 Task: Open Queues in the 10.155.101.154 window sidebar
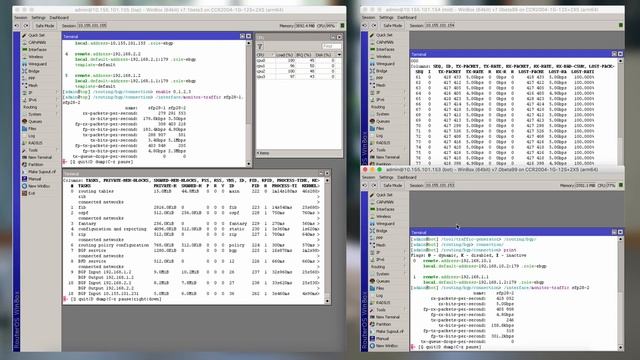pyautogui.click(x=382, y=122)
